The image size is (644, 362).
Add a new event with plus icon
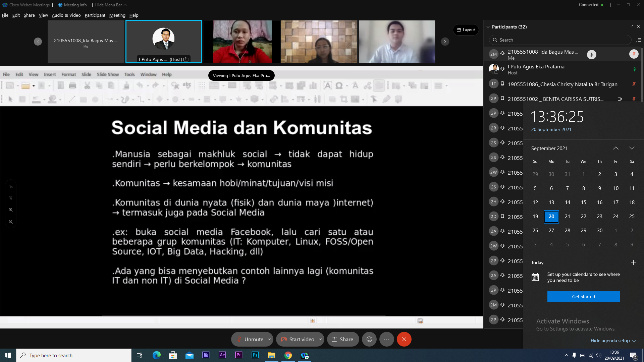click(x=633, y=262)
